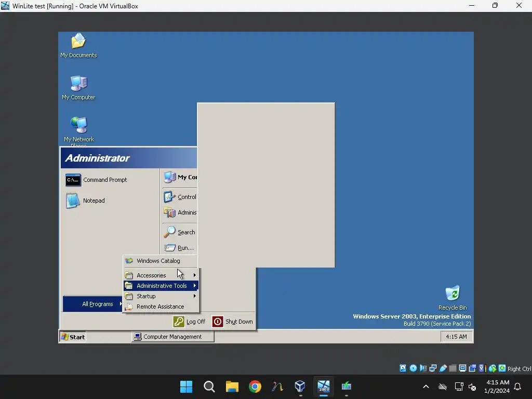
Task: Click the VirtualBox USB devices indicator
Action: click(x=443, y=368)
